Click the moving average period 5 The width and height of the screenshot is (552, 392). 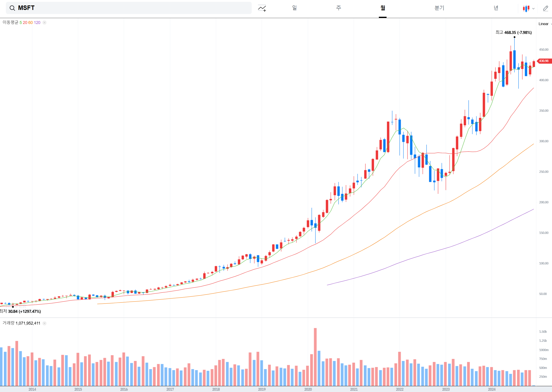pos(21,22)
